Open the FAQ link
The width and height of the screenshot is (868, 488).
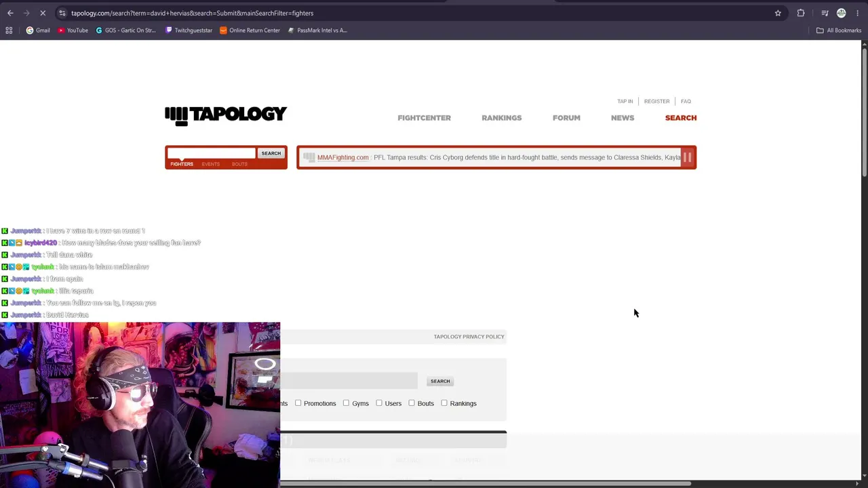point(686,102)
